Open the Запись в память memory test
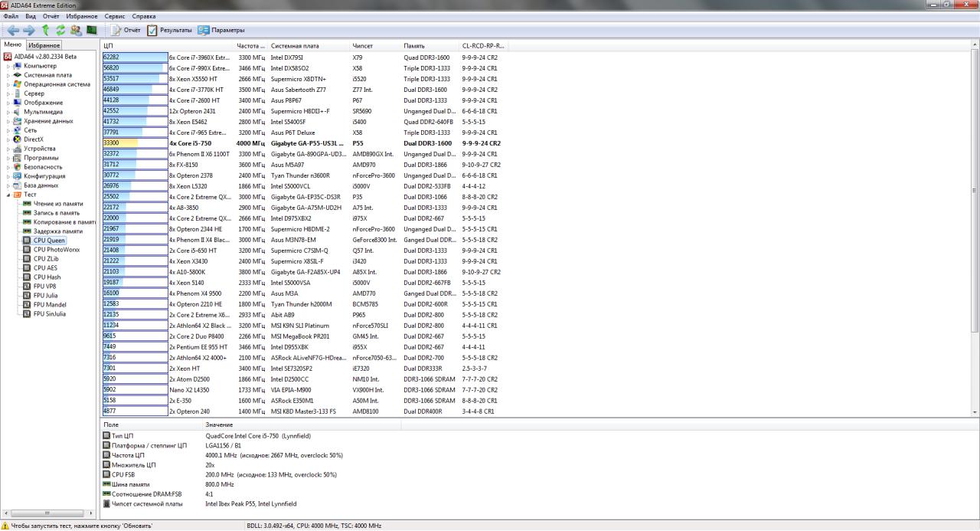Viewport: 980px width, 531px height. point(56,213)
